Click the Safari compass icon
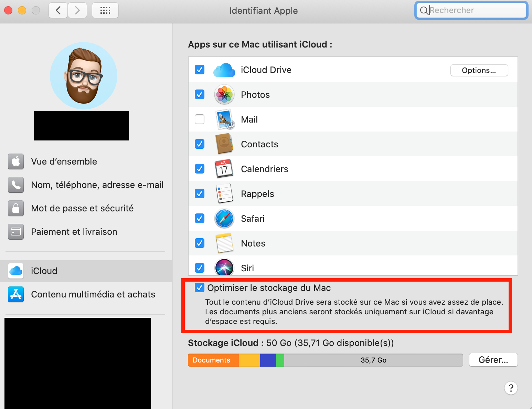The image size is (532, 409). tap(224, 219)
